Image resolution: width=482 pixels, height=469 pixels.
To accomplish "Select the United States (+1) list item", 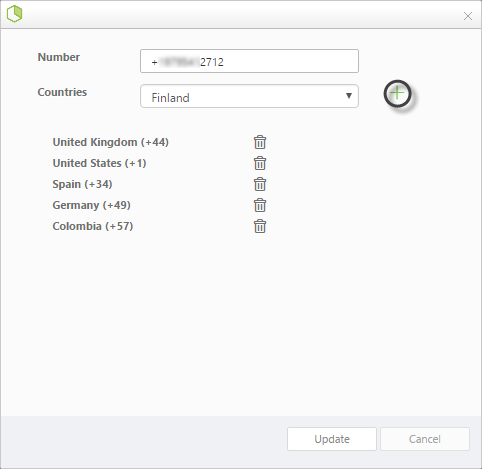I will [99, 163].
